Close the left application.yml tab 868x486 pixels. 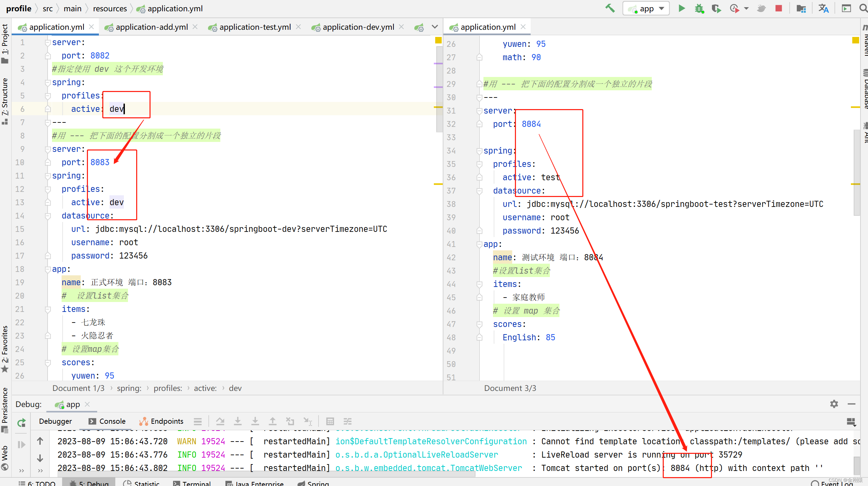[x=91, y=27]
